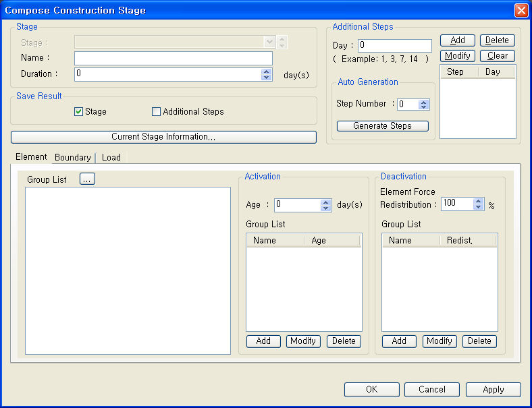This screenshot has height=408, width=532.
Task: Click Name header in Activation list
Action: [275, 241]
